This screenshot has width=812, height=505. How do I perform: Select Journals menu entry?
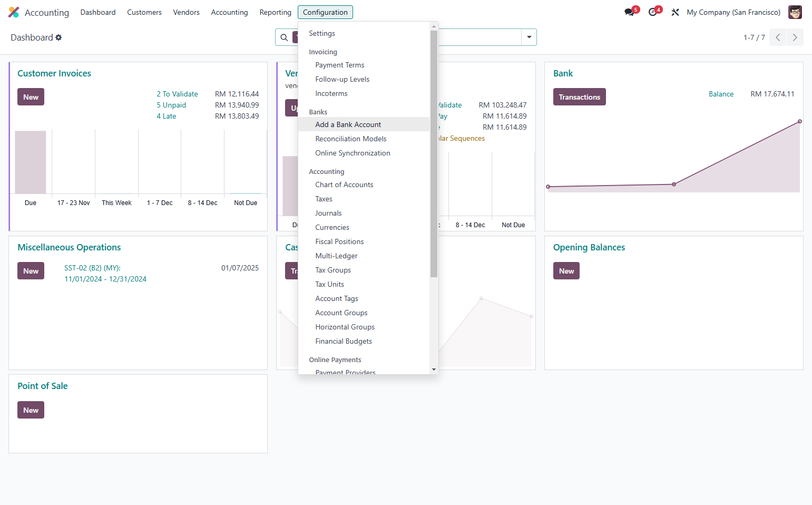point(364,213)
